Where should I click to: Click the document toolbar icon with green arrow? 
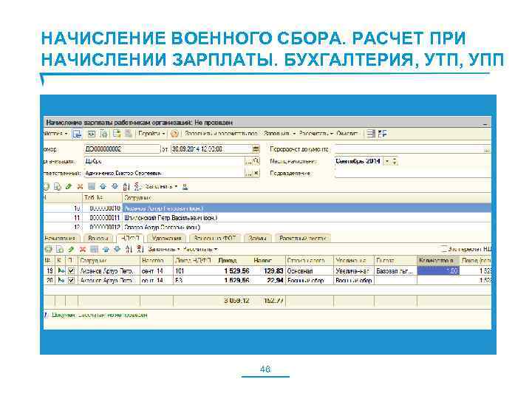[x=117, y=134]
